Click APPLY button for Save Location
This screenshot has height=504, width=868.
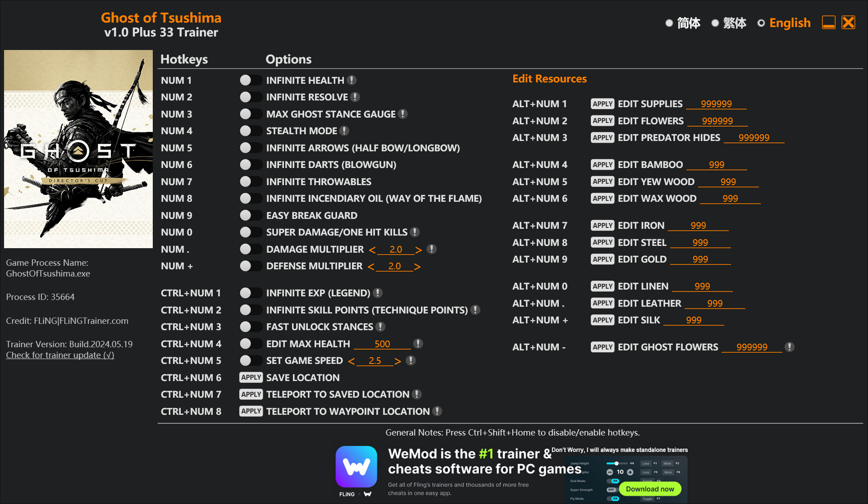(x=250, y=377)
